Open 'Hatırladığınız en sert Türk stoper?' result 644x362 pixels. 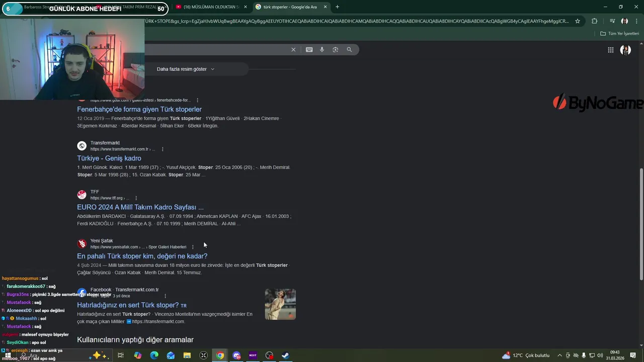point(132,305)
